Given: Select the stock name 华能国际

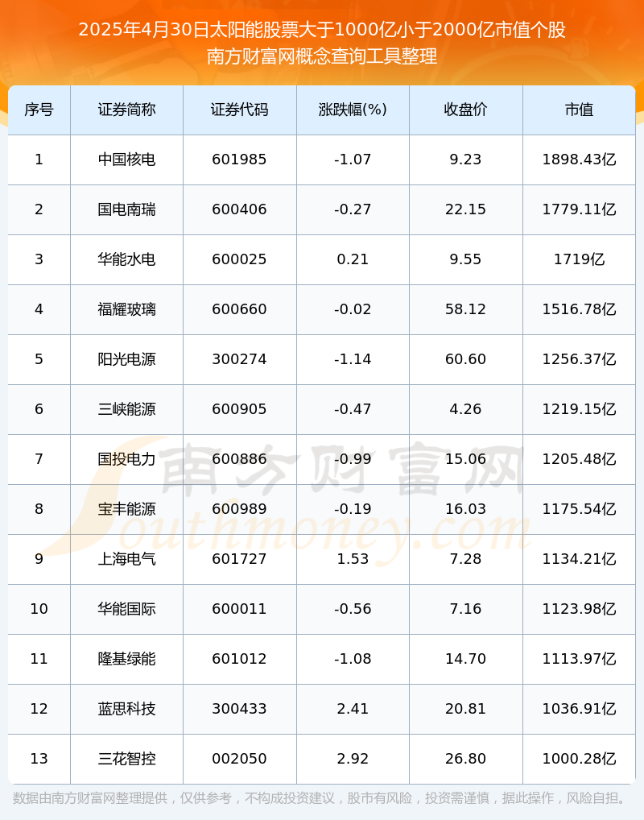Looking at the screenshot, I should point(127,609).
